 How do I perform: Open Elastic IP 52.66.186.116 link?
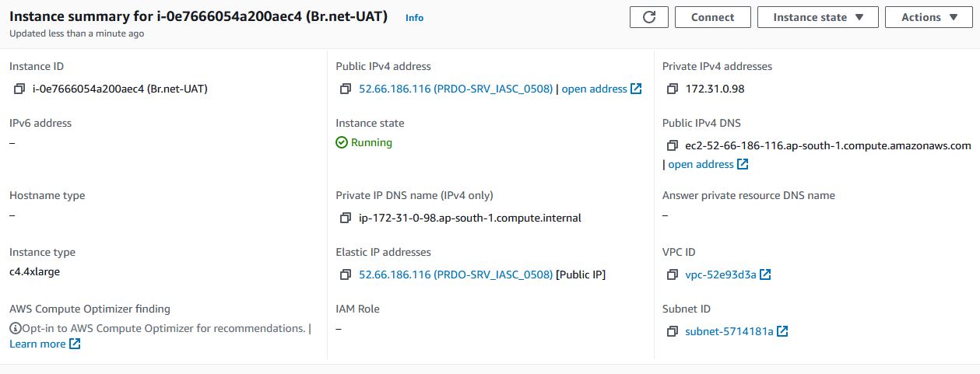tap(455, 274)
